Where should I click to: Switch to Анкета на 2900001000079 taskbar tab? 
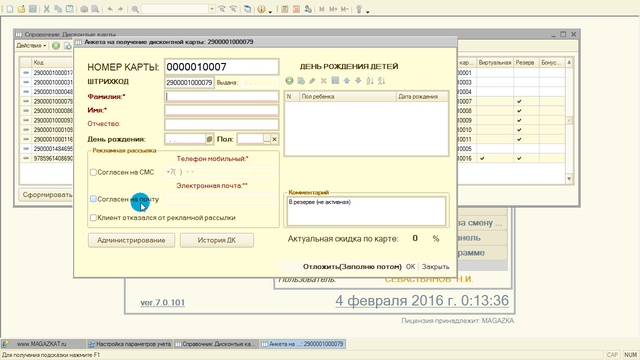303,344
